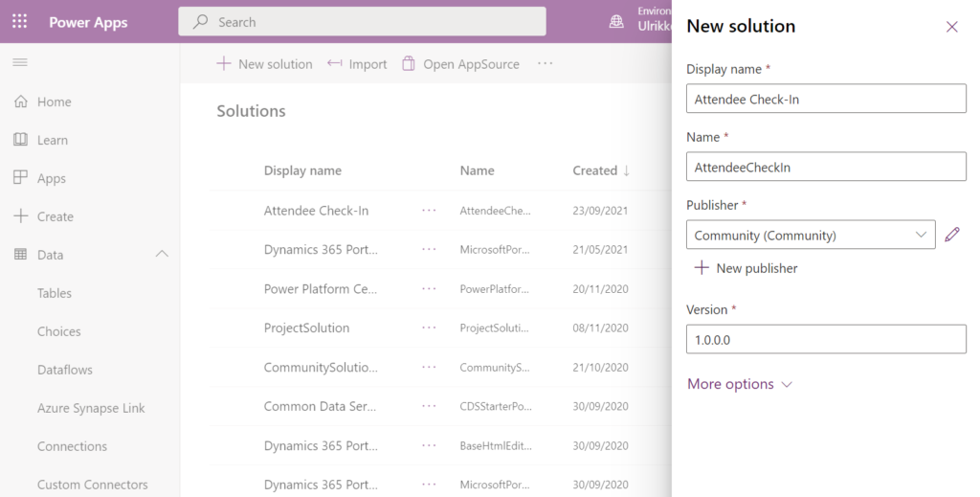Click the New publisher link

click(746, 267)
